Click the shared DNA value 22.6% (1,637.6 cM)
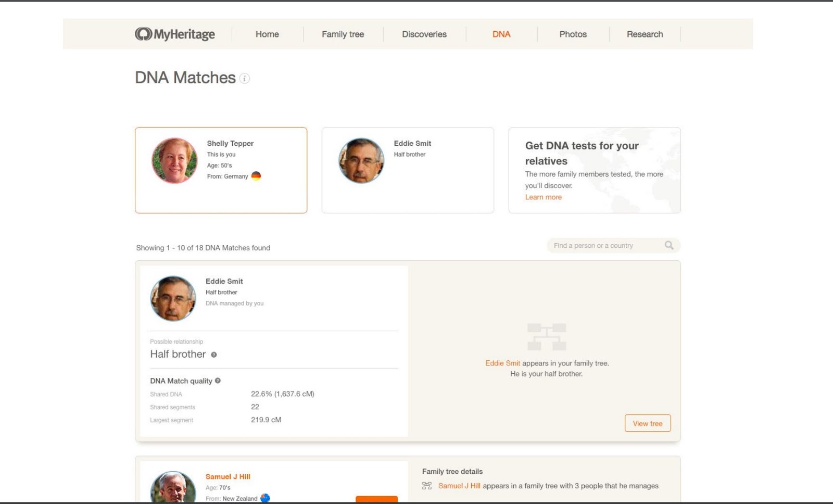 click(283, 394)
